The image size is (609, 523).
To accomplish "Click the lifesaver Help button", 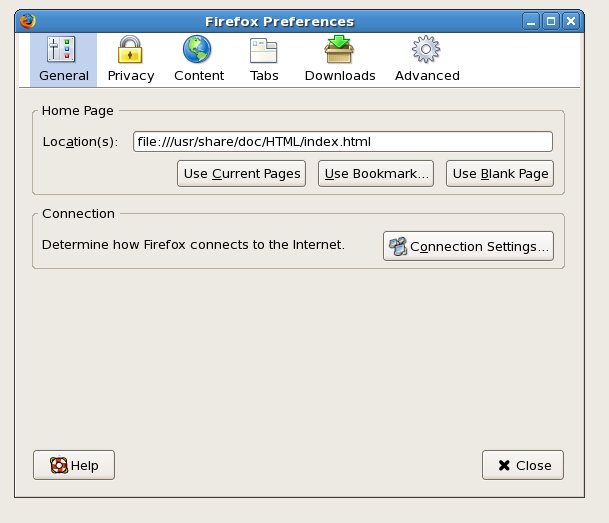I will coord(74,465).
